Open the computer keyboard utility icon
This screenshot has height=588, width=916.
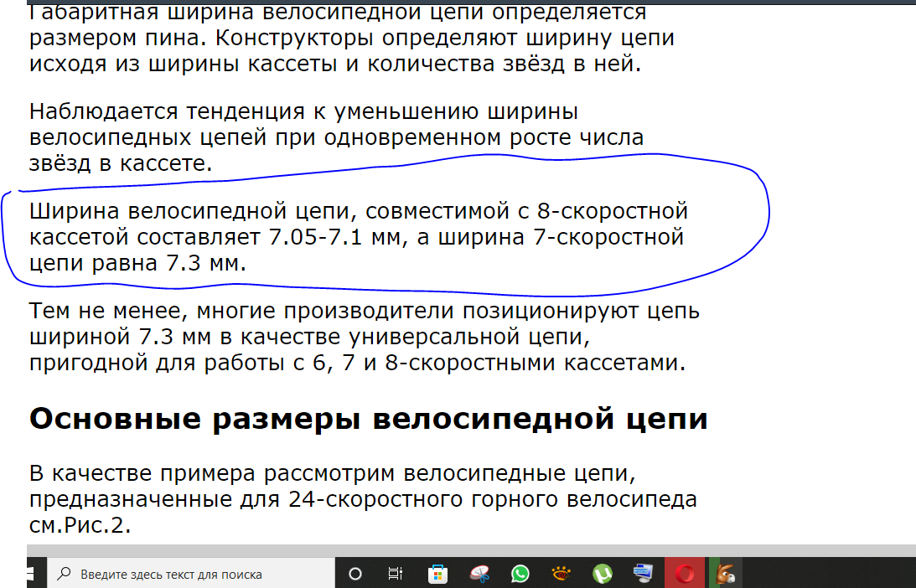(643, 574)
